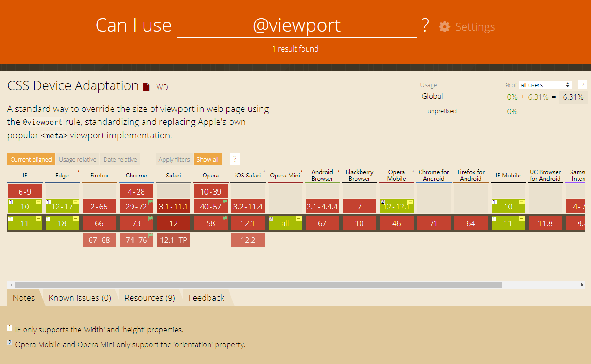Click the left arrow of the horizontal scrollbar
The width and height of the screenshot is (591, 364).
(11, 285)
